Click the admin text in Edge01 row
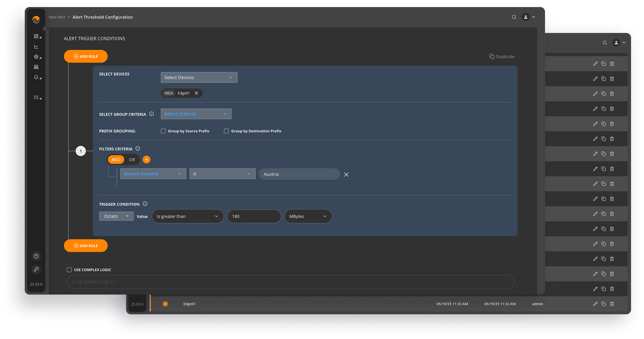This screenshot has height=339, width=644. tap(538, 304)
